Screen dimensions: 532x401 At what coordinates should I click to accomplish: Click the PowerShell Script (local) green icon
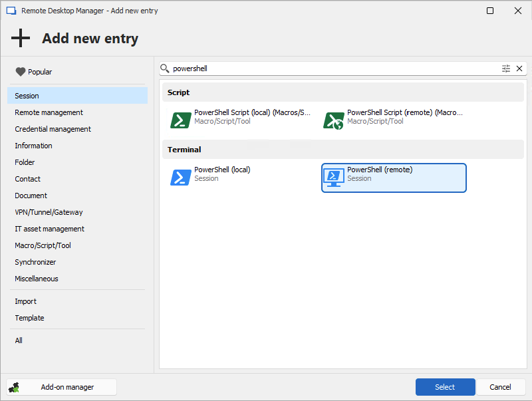point(180,120)
